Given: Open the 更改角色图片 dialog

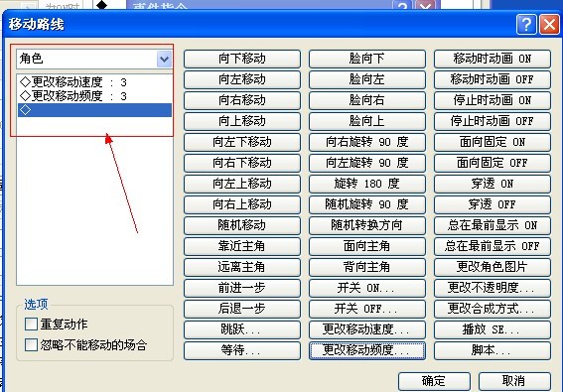Looking at the screenshot, I should click(x=493, y=267).
